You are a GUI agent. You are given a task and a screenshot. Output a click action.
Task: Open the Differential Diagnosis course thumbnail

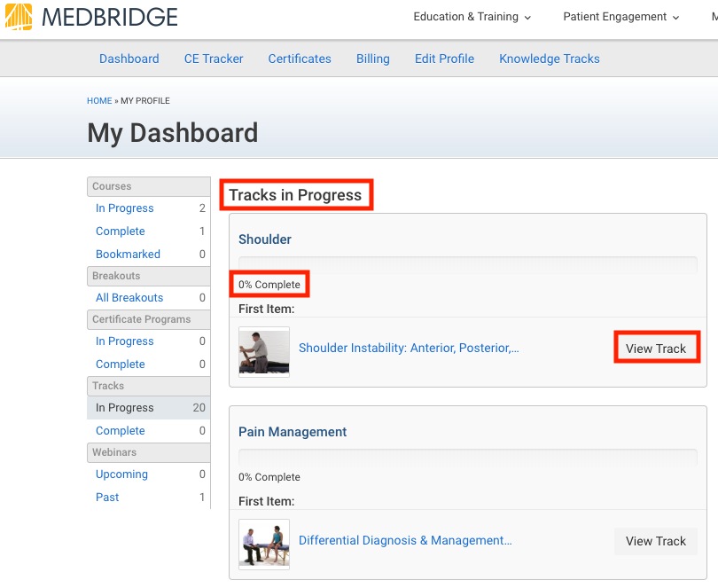point(264,545)
